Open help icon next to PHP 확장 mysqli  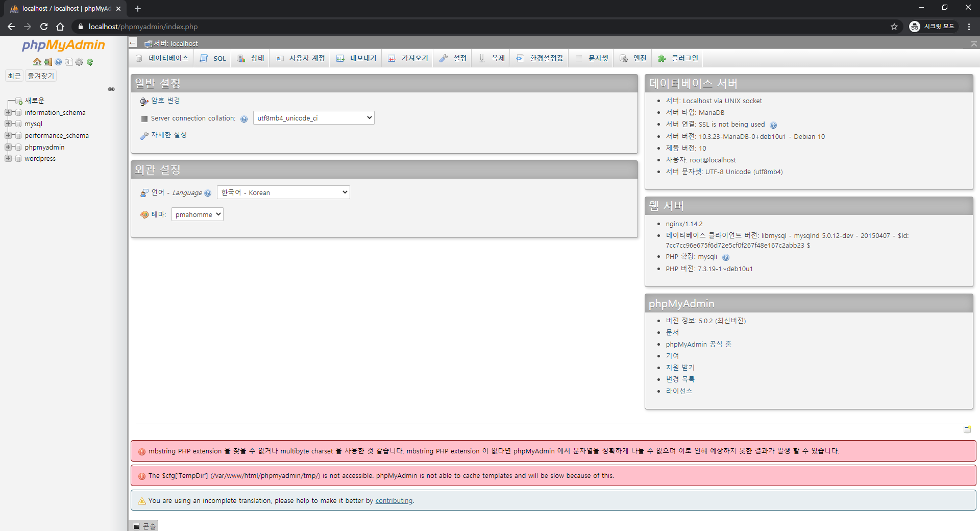(x=726, y=257)
